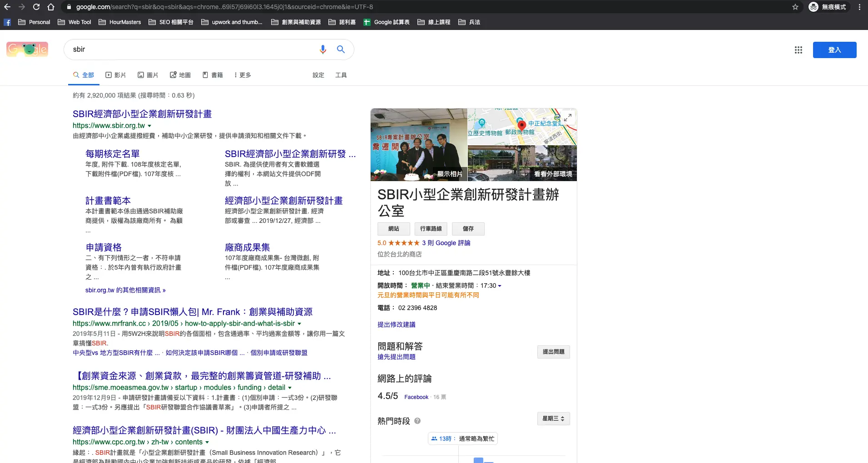
Task: Open the 看看外部環境 street view thumbnail
Action: pos(522,163)
